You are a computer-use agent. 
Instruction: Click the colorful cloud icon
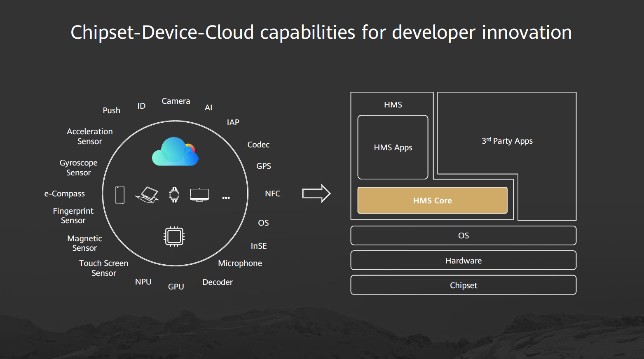(x=175, y=152)
